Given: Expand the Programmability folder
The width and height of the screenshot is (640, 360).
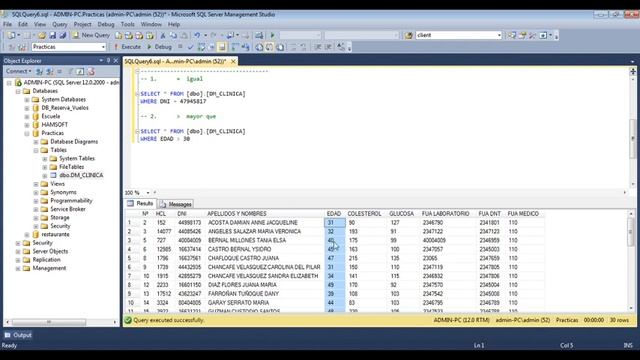Looking at the screenshot, I should 36,201.
